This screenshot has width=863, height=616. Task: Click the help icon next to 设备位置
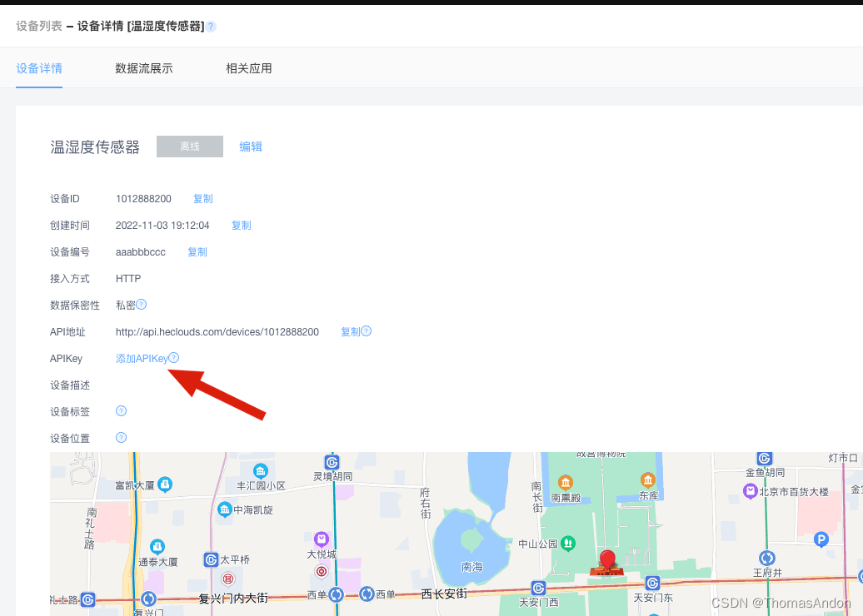coord(121,437)
